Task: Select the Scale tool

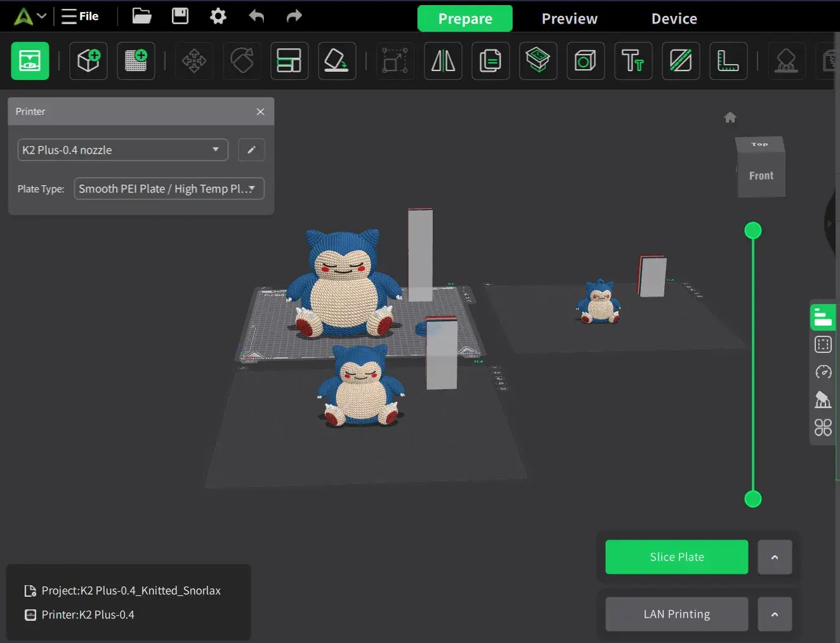Action: (x=395, y=61)
